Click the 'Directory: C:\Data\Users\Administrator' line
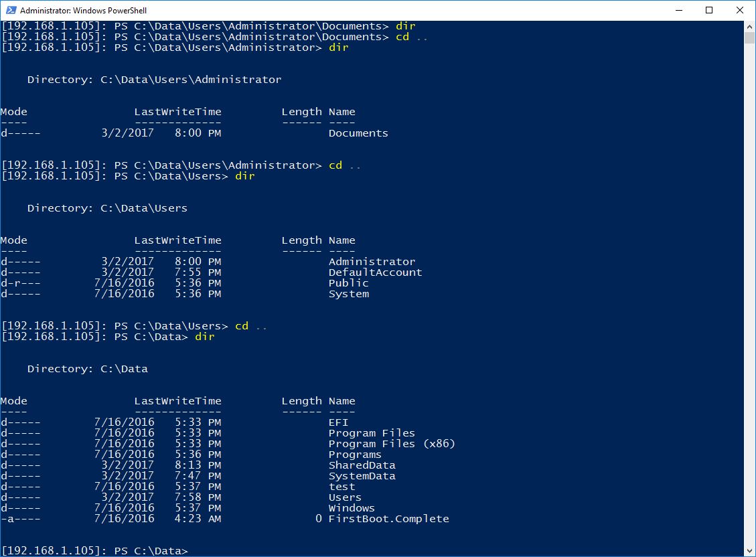Image resolution: width=756 pixels, height=557 pixels. 154,80
